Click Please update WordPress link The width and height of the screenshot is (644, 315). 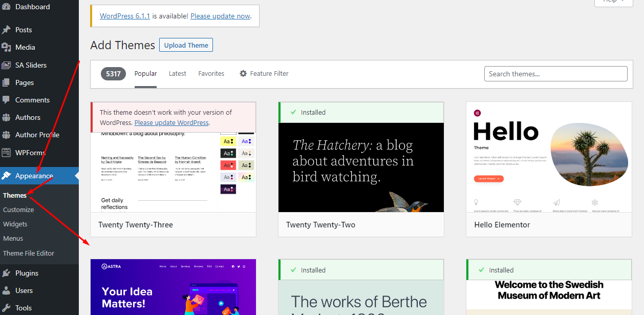[171, 122]
